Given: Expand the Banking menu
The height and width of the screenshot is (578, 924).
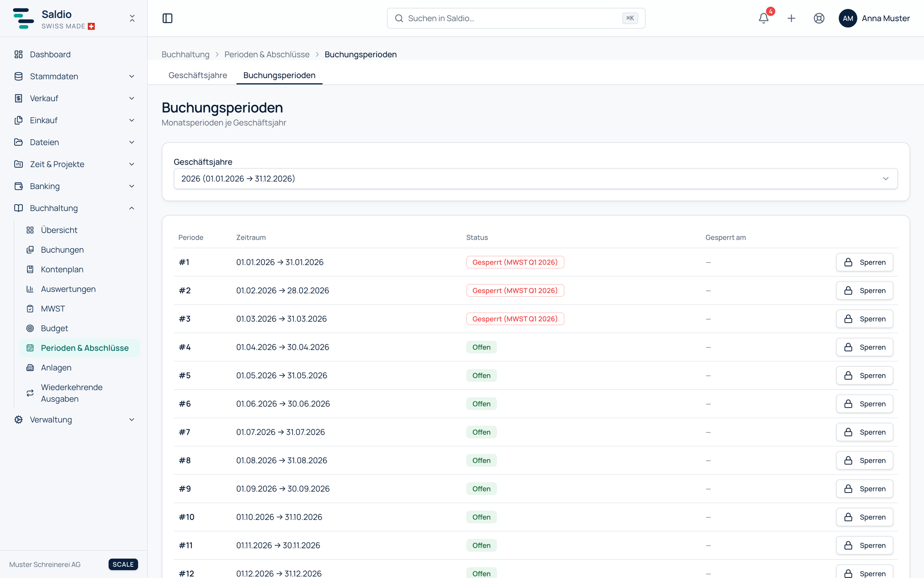Looking at the screenshot, I should [x=74, y=186].
